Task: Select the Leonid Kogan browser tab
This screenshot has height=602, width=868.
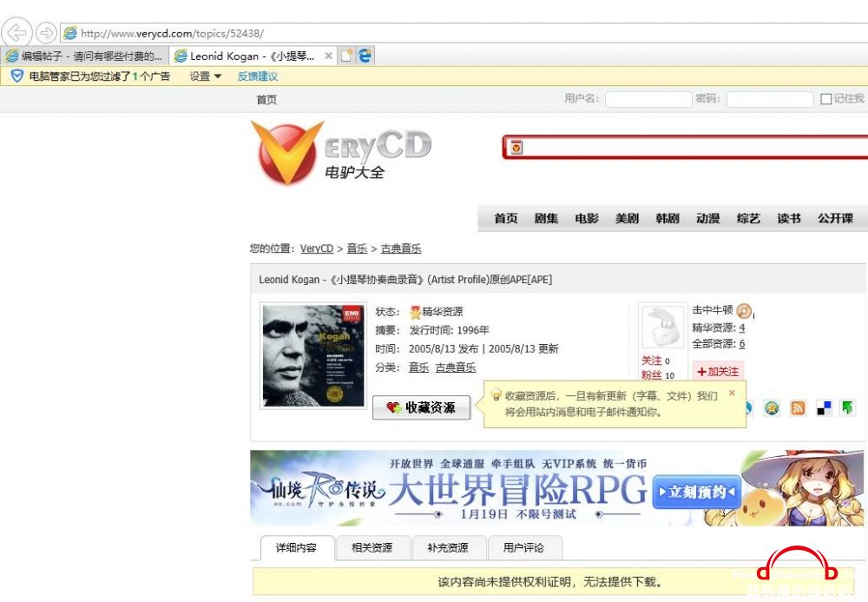Action: pos(252,56)
